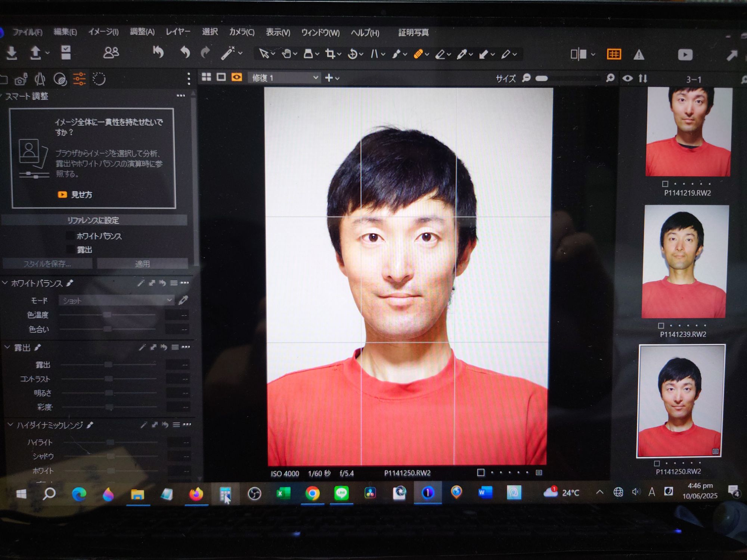Viewport: 747px width, 560px height.
Task: Adjust the 色温度 slider
Action: tap(108, 315)
